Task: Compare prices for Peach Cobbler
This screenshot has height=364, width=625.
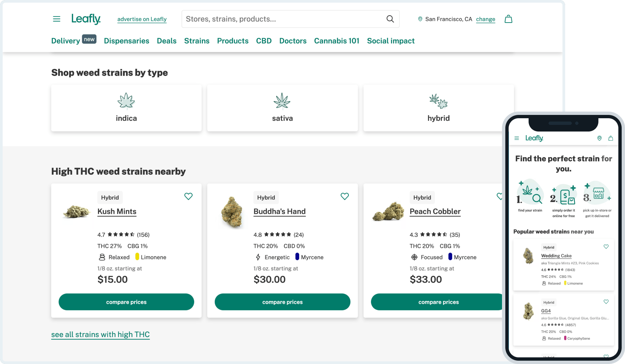Action: coord(437,302)
